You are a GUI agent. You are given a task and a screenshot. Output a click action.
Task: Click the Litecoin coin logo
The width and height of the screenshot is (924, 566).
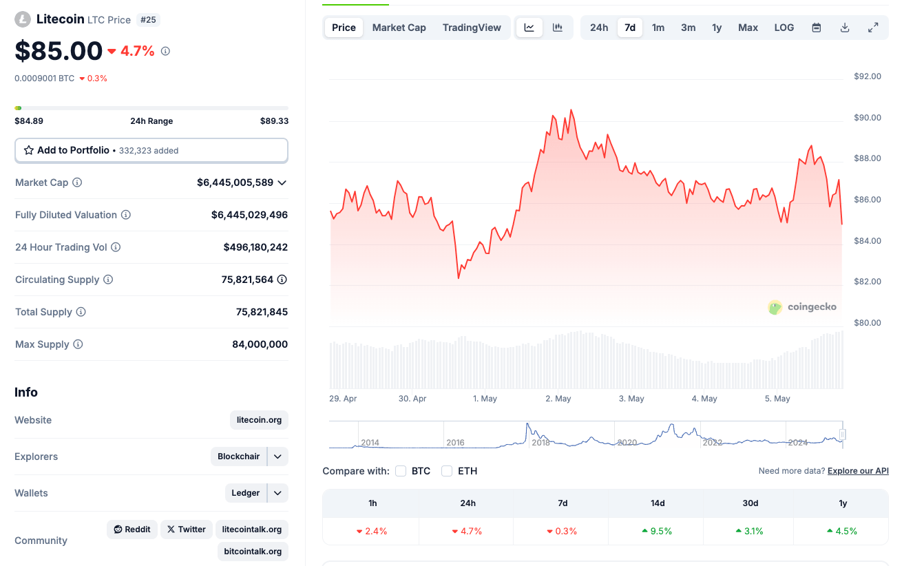pyautogui.click(x=23, y=19)
